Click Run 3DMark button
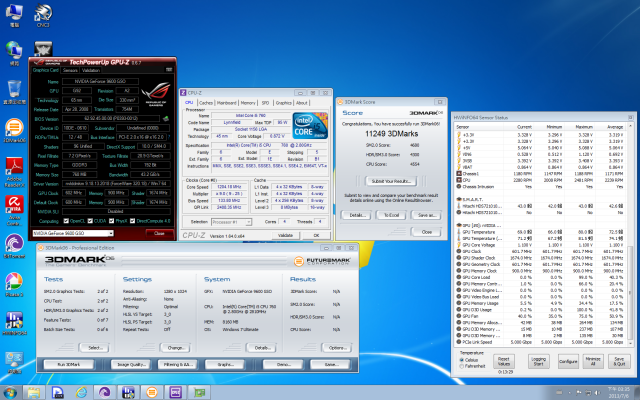This screenshot has width=640, height=400. (x=69, y=364)
